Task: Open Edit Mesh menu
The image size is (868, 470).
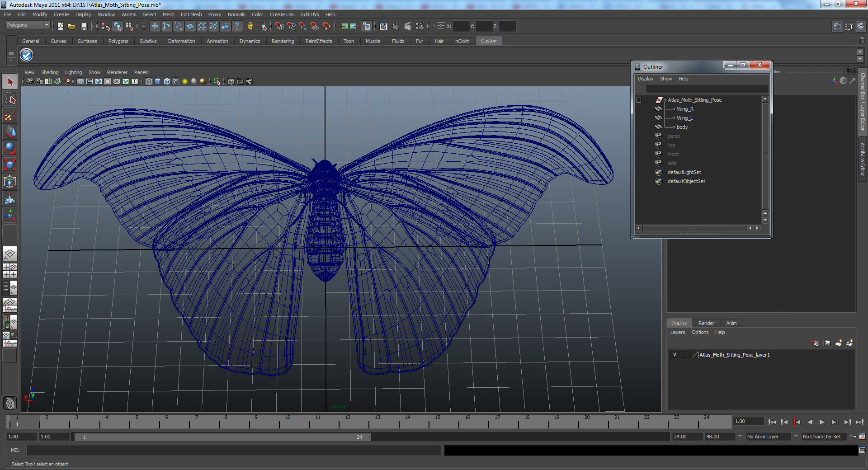Action: (x=191, y=14)
